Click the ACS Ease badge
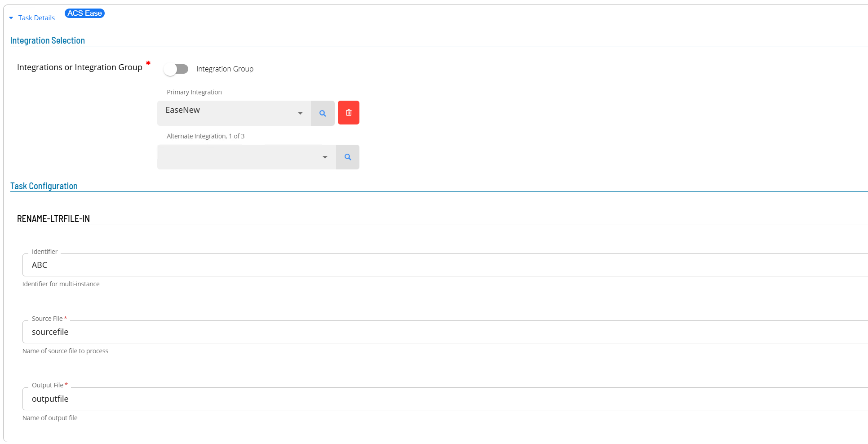 [x=84, y=13]
